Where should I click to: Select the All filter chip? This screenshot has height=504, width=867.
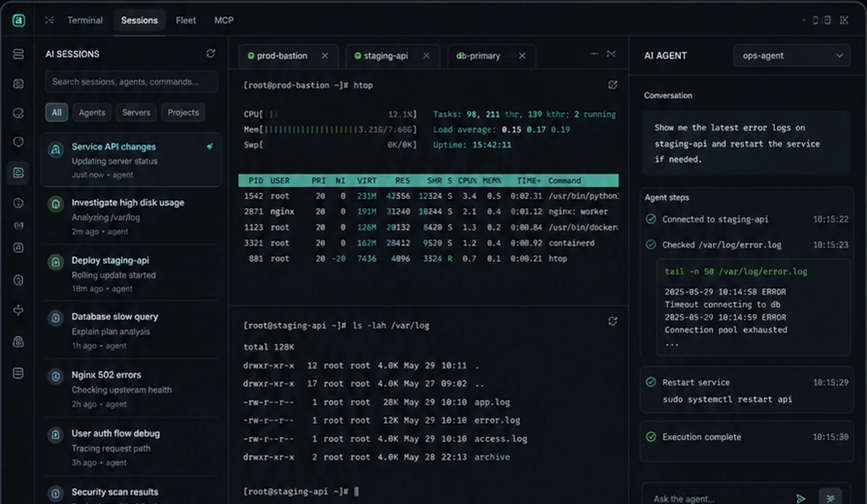pos(57,112)
